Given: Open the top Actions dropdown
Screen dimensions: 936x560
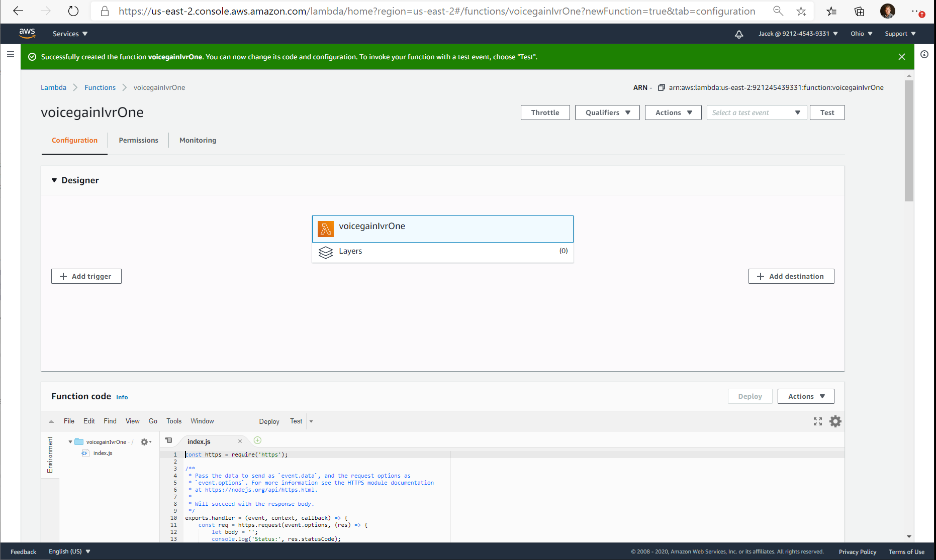Looking at the screenshot, I should [x=673, y=113].
